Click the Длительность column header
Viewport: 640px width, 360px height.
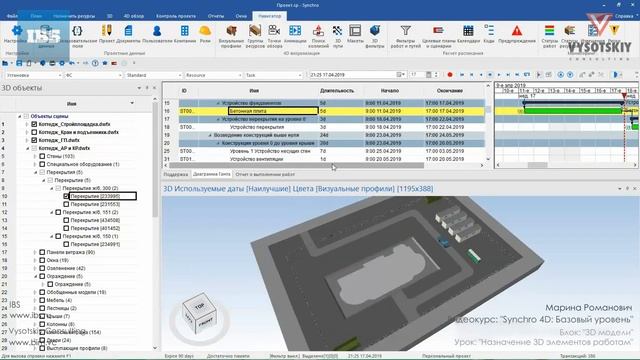tap(337, 91)
